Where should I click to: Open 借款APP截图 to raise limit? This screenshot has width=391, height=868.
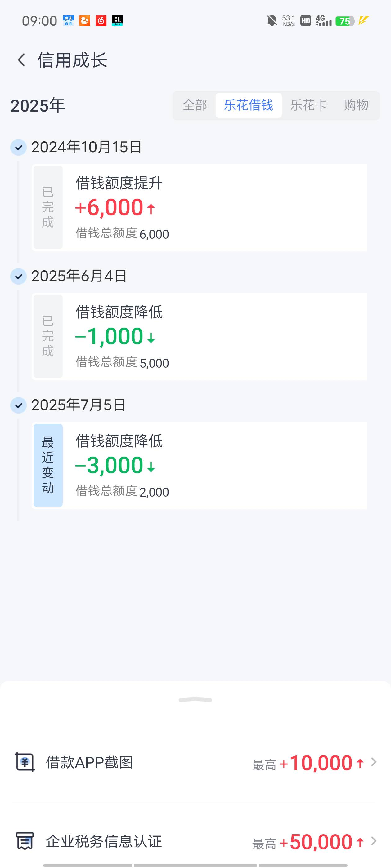[195, 763]
